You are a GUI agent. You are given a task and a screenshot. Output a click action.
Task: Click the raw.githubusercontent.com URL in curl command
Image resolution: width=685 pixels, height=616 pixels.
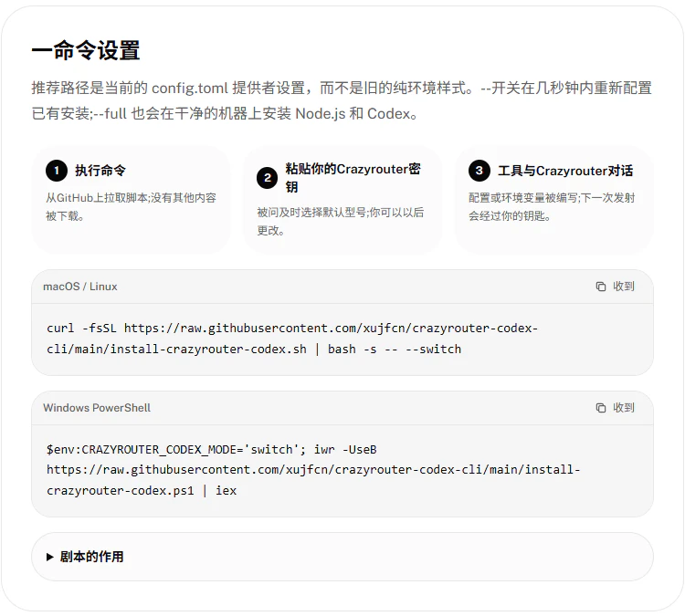click(332, 329)
